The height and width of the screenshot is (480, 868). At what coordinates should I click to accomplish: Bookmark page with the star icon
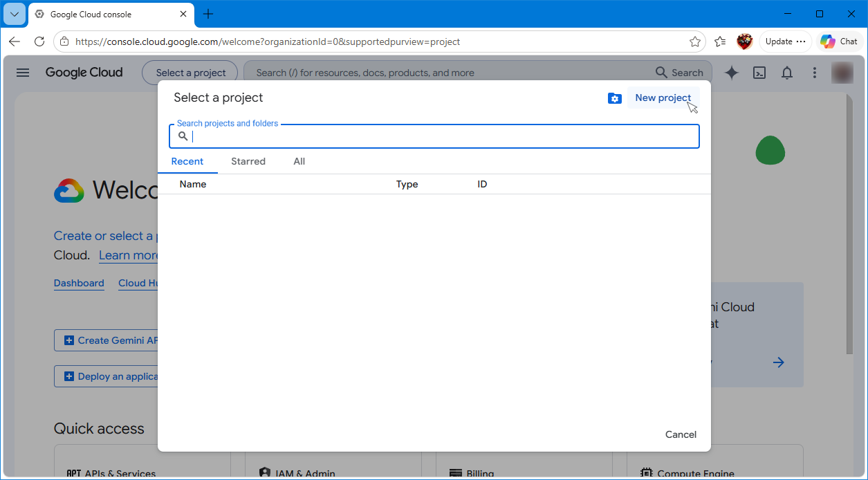point(695,41)
